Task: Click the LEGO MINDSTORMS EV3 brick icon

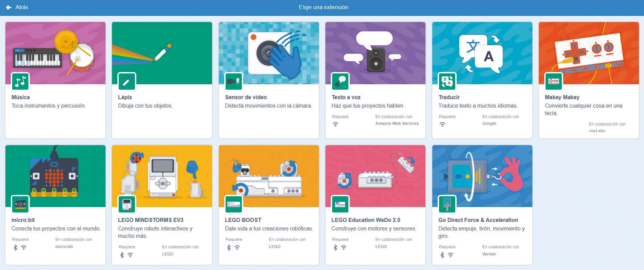Action: (x=127, y=204)
